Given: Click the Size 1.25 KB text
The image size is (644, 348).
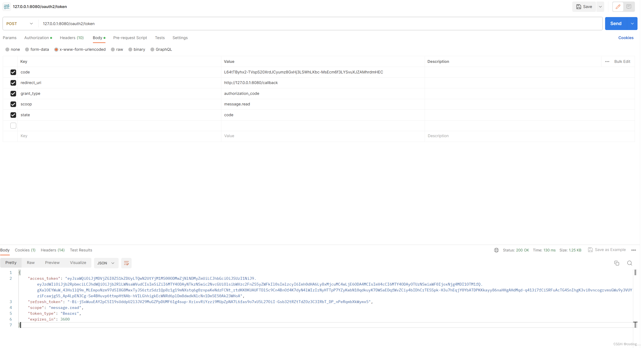Looking at the screenshot, I should (570, 250).
